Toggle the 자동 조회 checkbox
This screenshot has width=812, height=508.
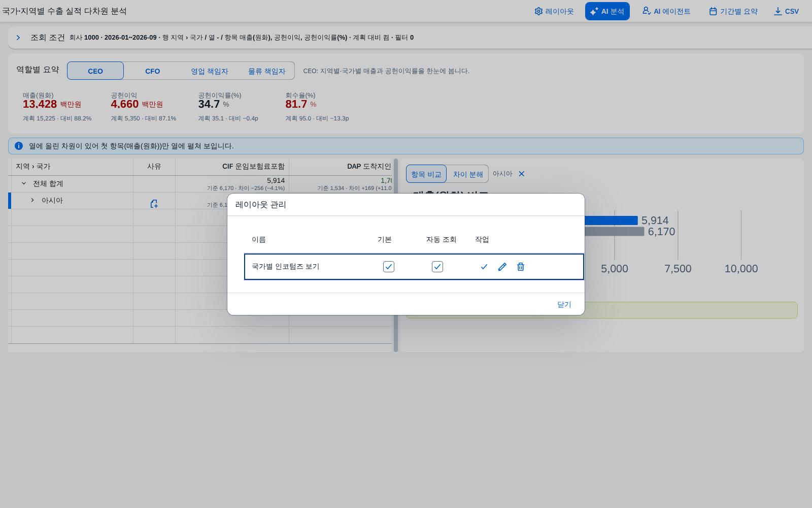tap(437, 267)
